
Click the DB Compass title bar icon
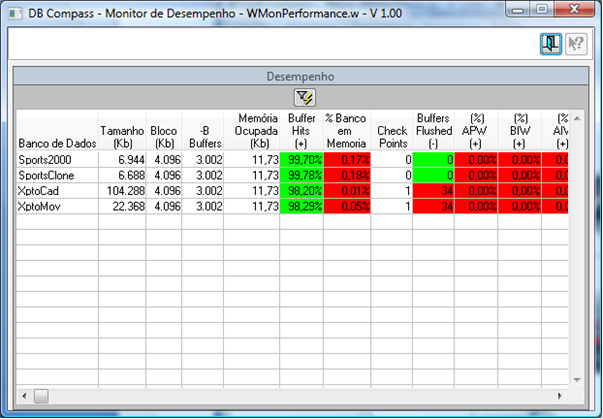point(15,13)
